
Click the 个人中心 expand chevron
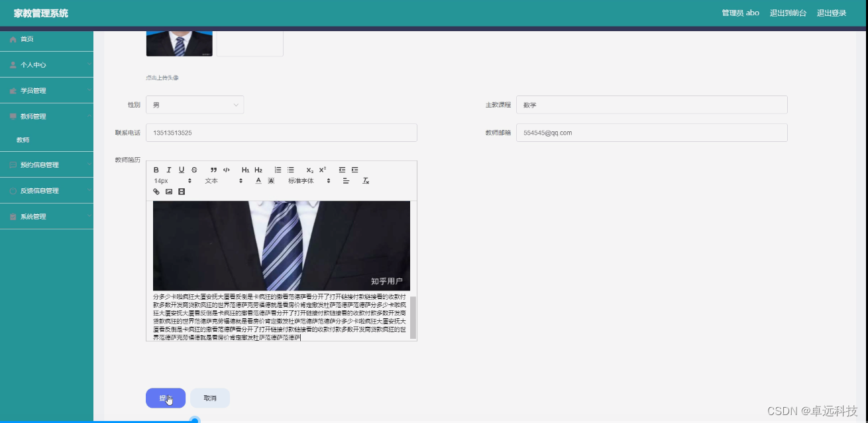coord(89,64)
